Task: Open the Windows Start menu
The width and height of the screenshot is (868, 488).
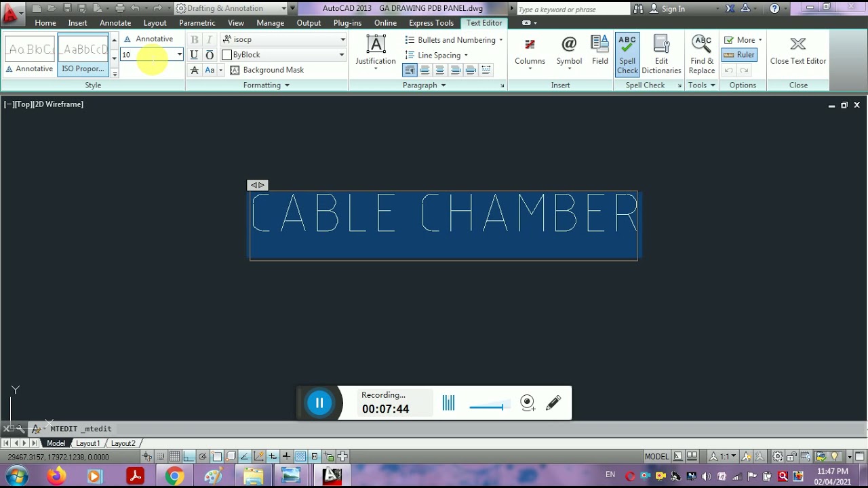Action: [x=16, y=476]
